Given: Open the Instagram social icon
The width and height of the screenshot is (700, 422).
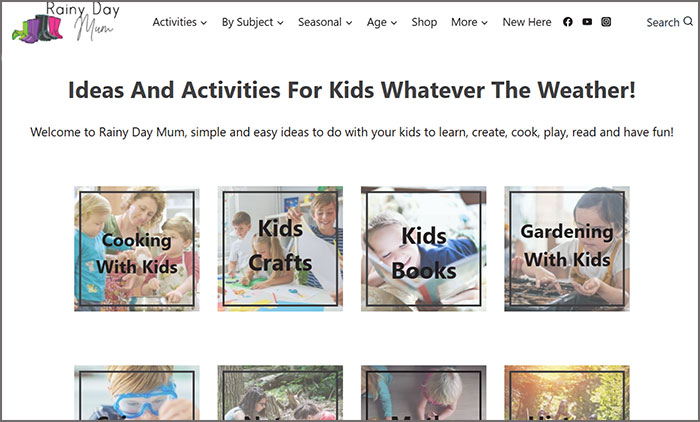Looking at the screenshot, I should click(606, 22).
